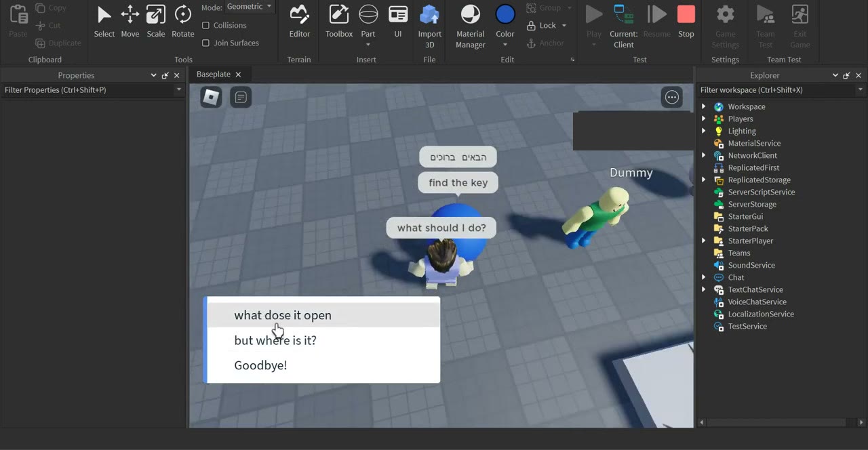Image resolution: width=868 pixels, height=450 pixels.
Task: Launch Import 3D
Action: tap(429, 26)
